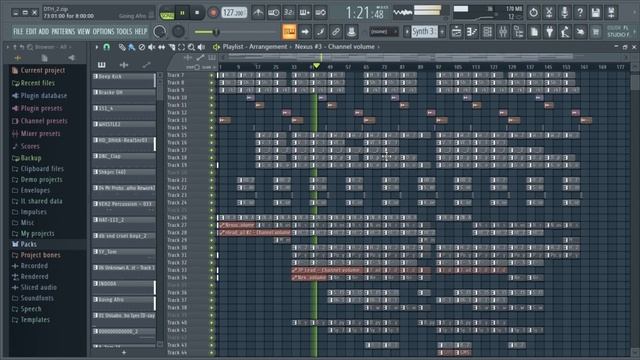Open the browser tree view icon

[x=518, y=31]
